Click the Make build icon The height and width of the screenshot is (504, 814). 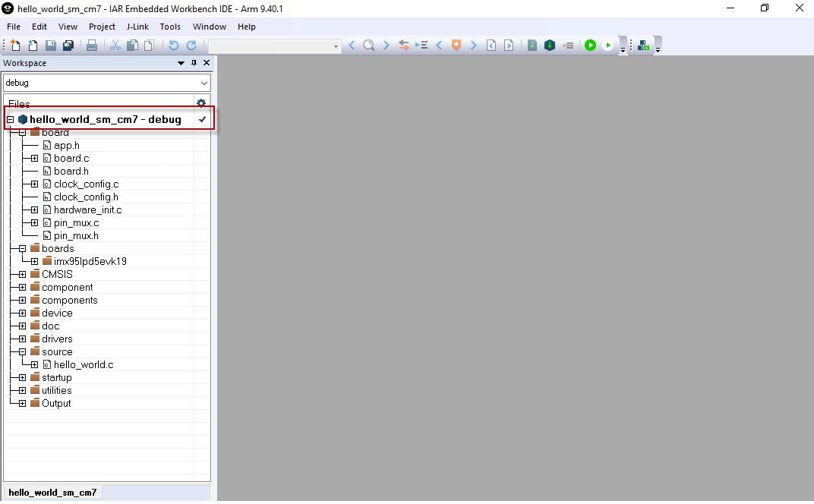(549, 46)
